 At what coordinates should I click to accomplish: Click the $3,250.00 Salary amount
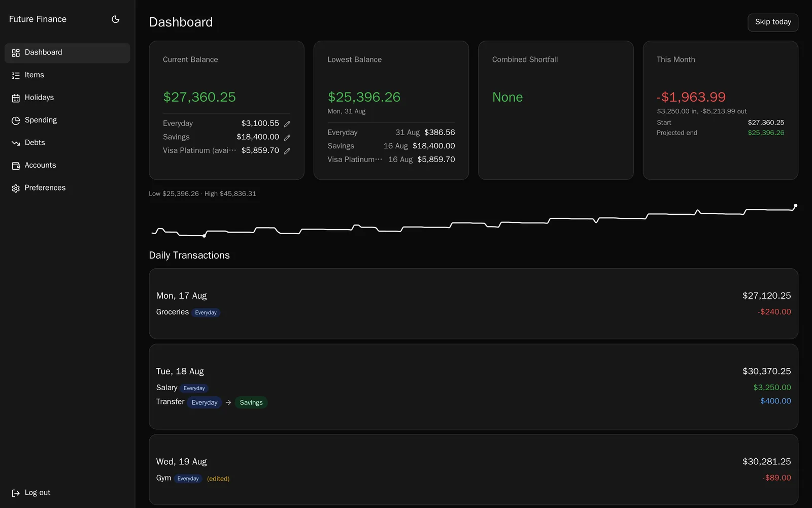(x=772, y=388)
